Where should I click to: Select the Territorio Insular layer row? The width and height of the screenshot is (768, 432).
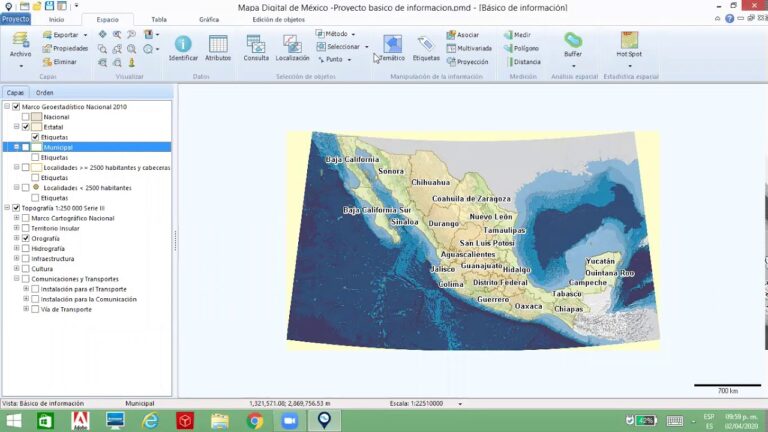[55, 228]
